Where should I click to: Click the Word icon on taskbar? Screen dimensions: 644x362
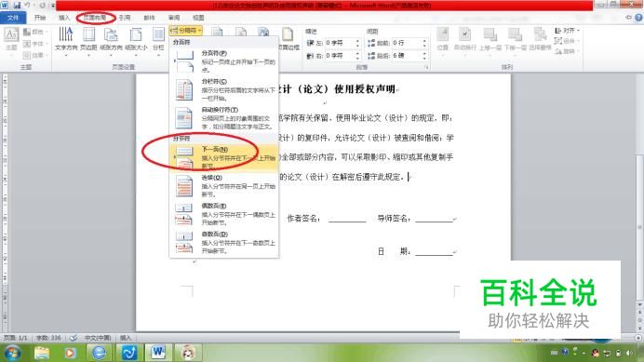158,353
